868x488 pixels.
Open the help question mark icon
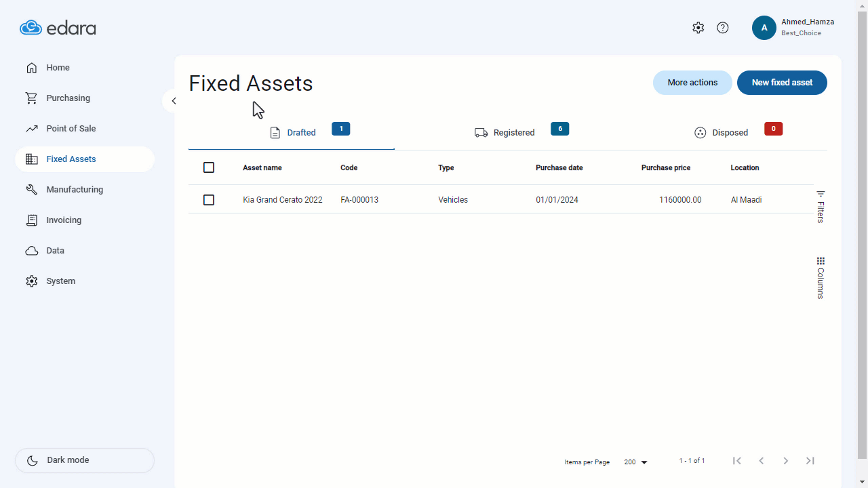[x=723, y=28]
